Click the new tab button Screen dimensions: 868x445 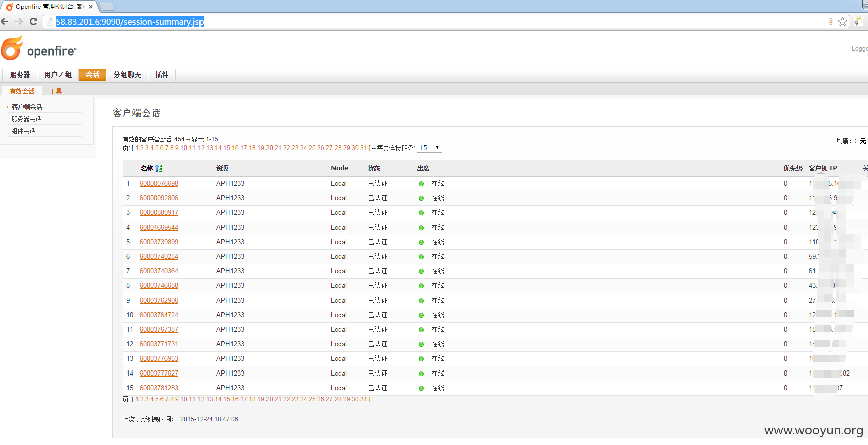click(107, 7)
